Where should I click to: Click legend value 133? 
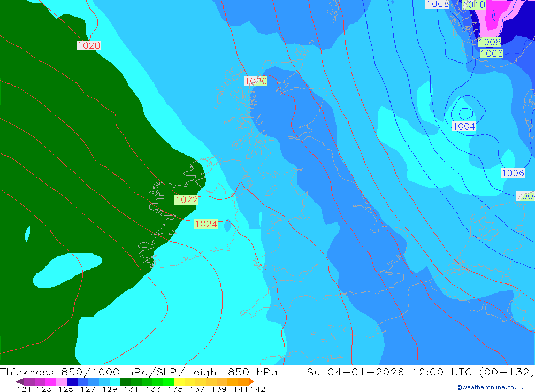tap(153, 389)
